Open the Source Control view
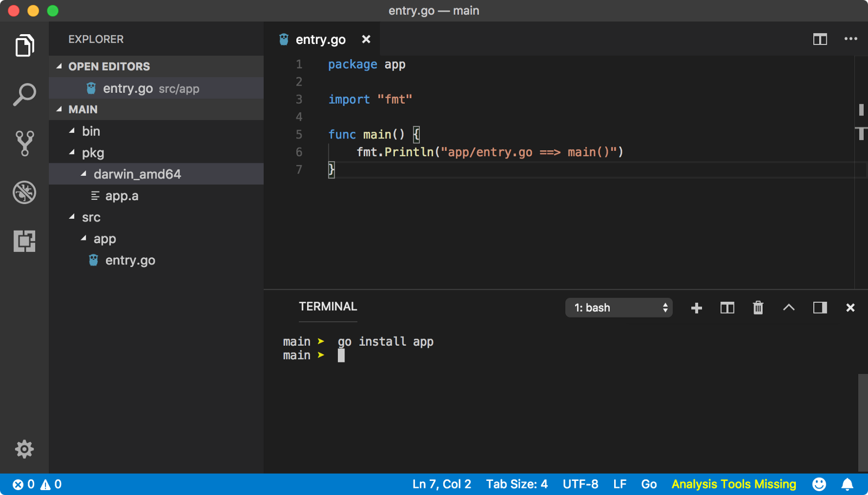This screenshot has height=495, width=868. (x=24, y=143)
